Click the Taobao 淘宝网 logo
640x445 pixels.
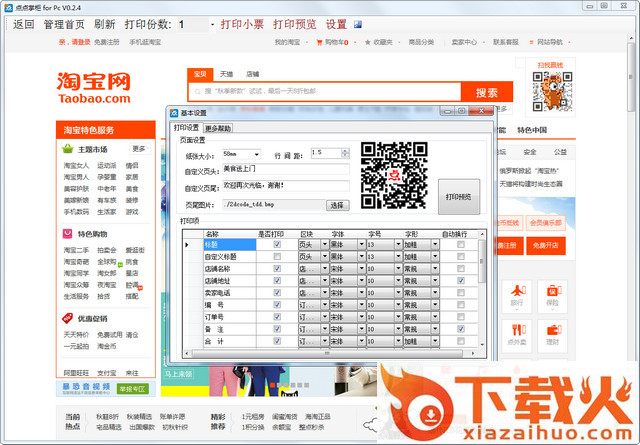point(94,88)
